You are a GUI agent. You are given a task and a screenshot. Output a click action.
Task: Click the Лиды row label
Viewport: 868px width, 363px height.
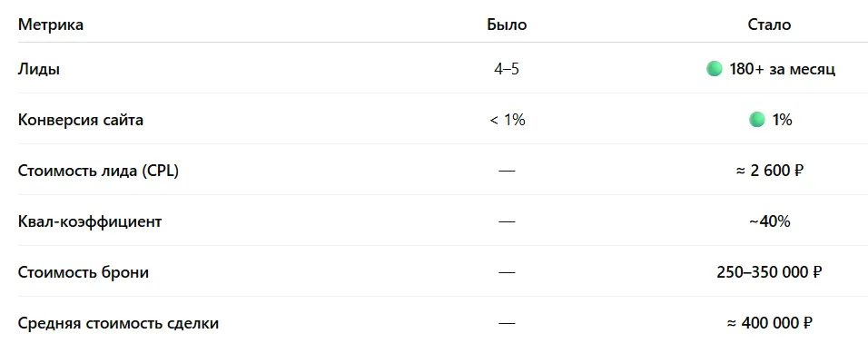[39, 70]
